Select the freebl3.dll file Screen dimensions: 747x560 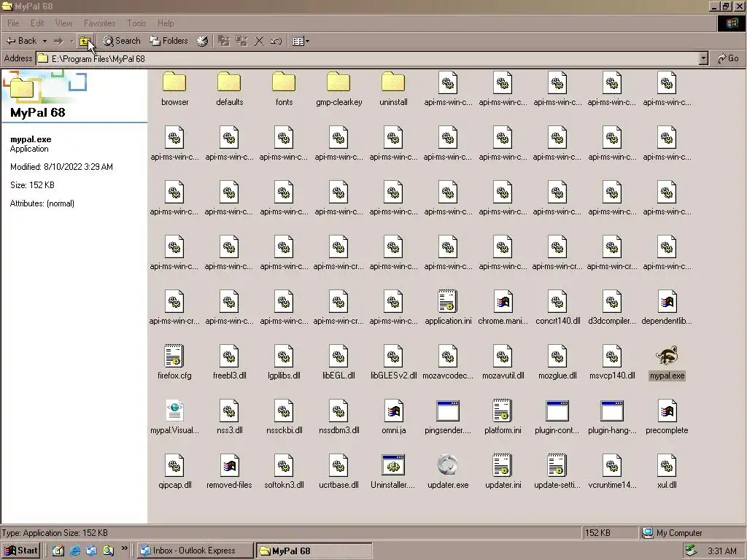[229, 362]
